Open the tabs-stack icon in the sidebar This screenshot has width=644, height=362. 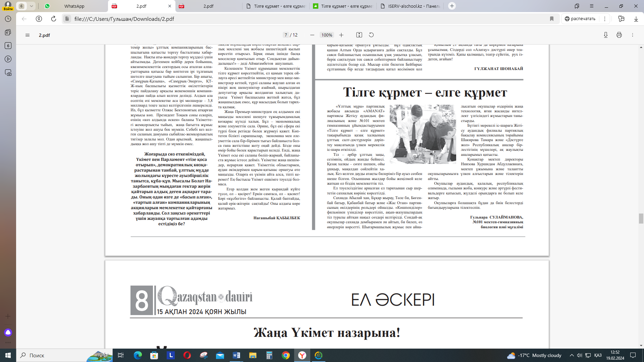(x=8, y=33)
